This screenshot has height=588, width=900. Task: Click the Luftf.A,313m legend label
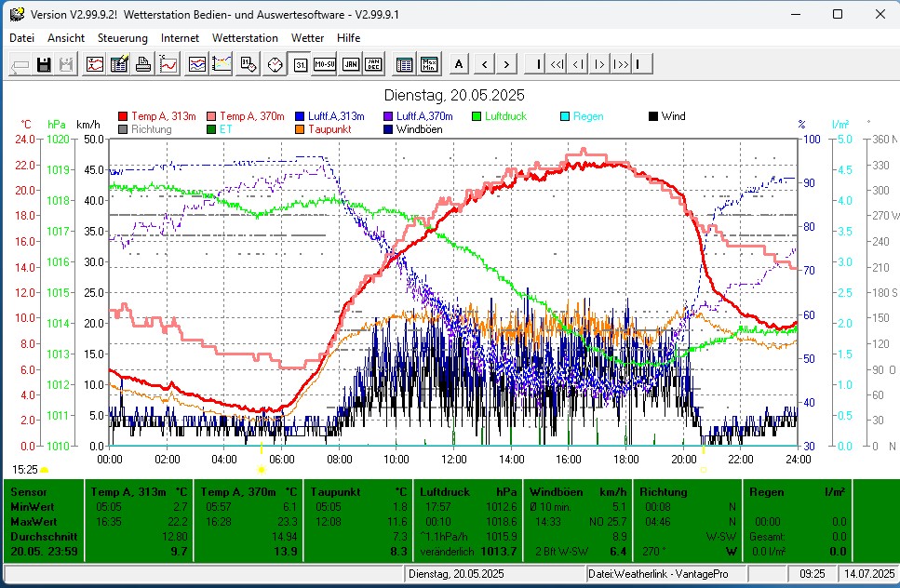coord(336,116)
